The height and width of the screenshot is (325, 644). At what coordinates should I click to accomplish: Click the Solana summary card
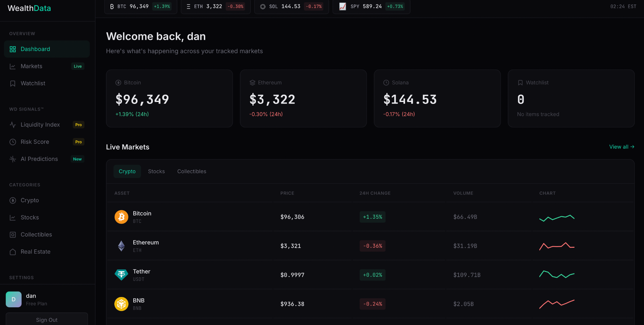coord(437,98)
